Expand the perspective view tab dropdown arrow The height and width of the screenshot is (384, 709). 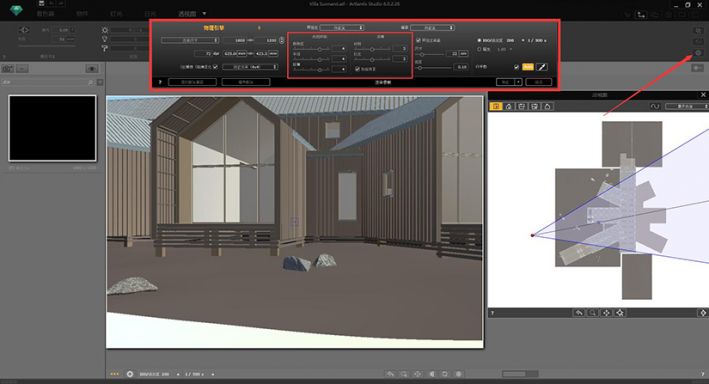click(x=204, y=14)
